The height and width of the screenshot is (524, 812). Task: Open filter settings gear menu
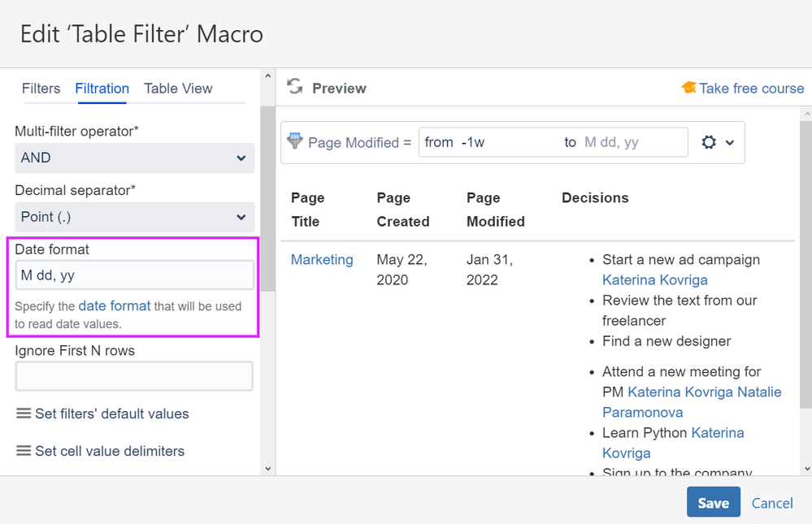709,142
